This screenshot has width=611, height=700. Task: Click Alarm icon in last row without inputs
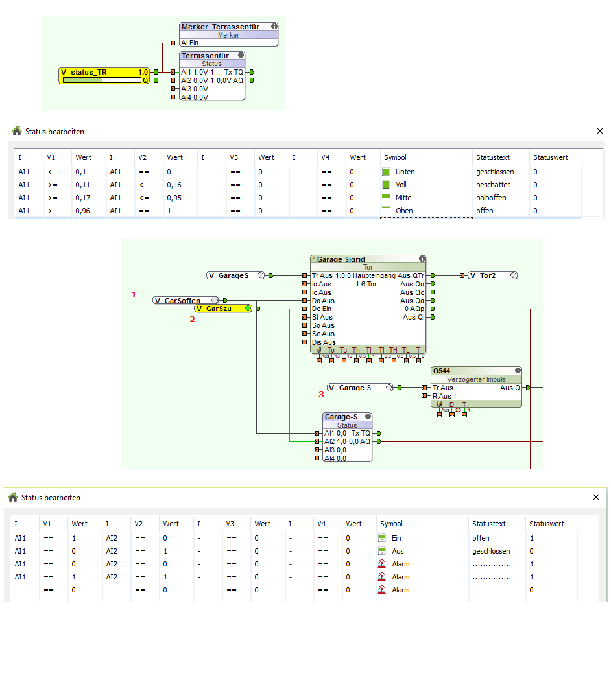point(382,590)
